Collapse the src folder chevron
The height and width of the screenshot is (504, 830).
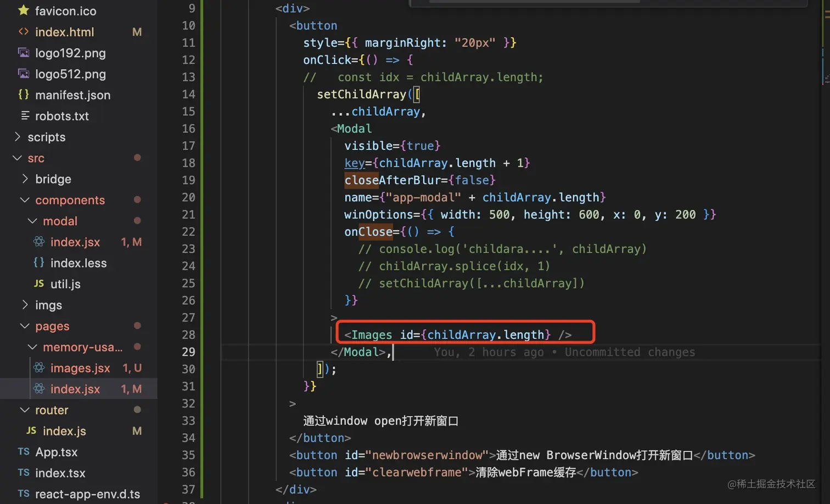tap(17, 158)
